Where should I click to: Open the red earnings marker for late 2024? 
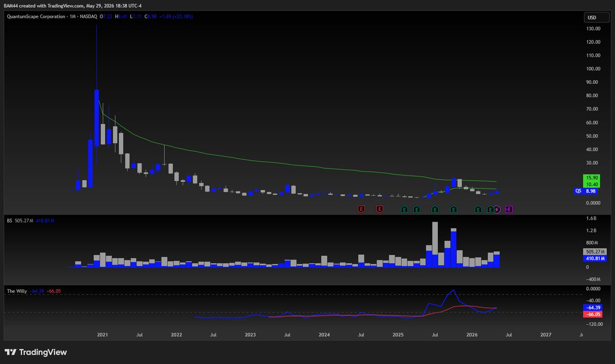[x=380, y=209]
